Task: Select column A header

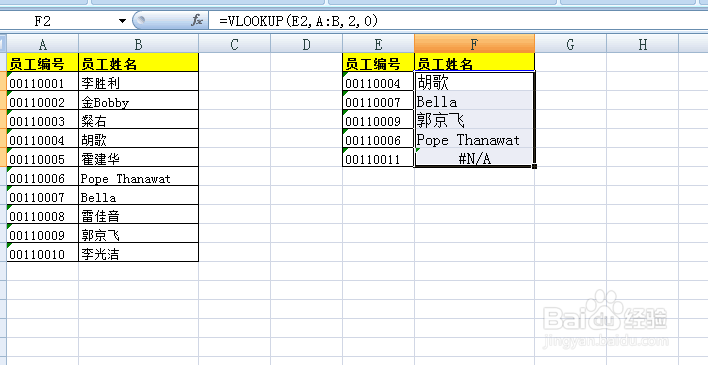Action: [x=42, y=44]
